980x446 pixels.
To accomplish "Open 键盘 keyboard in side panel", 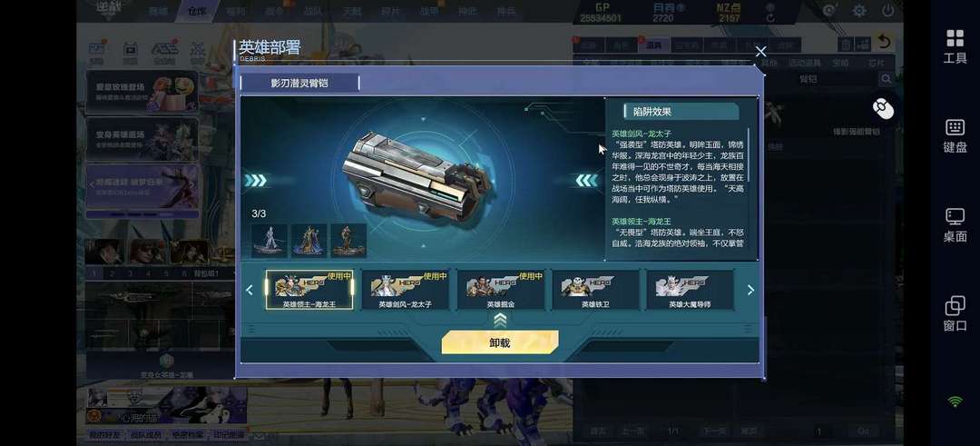I will [955, 135].
